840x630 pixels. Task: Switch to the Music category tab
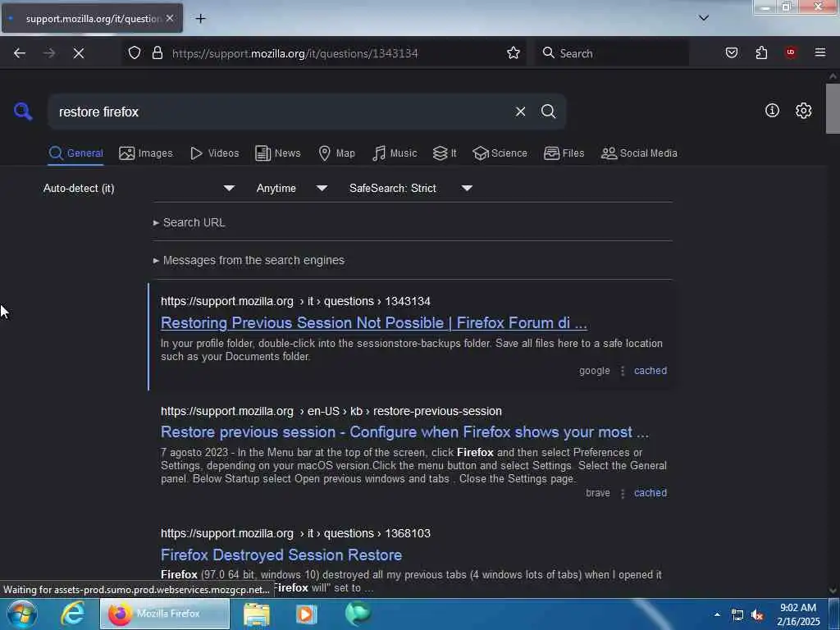point(395,153)
